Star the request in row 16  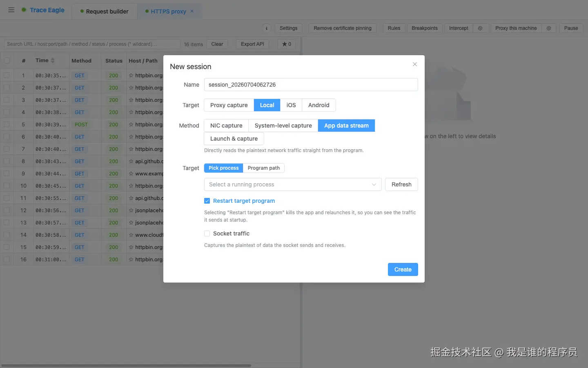(131, 260)
